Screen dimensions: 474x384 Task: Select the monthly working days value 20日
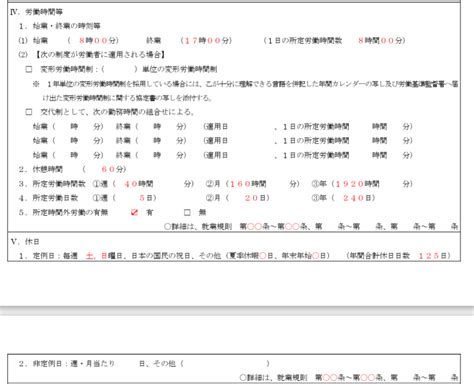click(255, 198)
